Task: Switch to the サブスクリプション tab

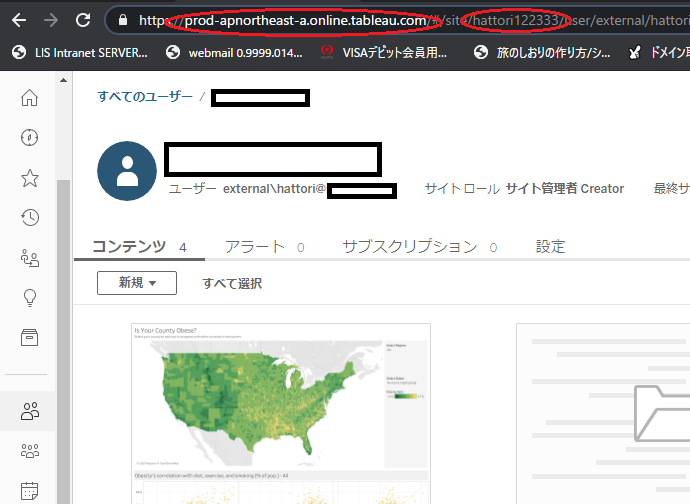Action: (x=419, y=246)
